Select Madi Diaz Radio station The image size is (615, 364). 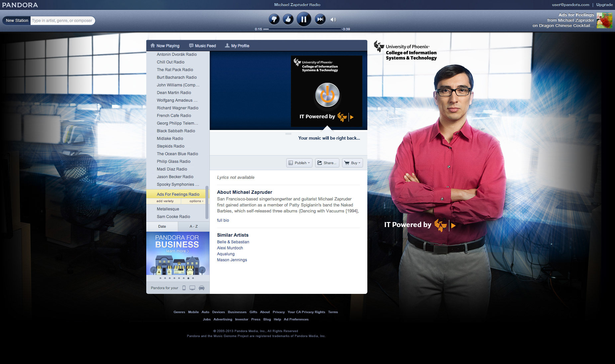coord(172,169)
